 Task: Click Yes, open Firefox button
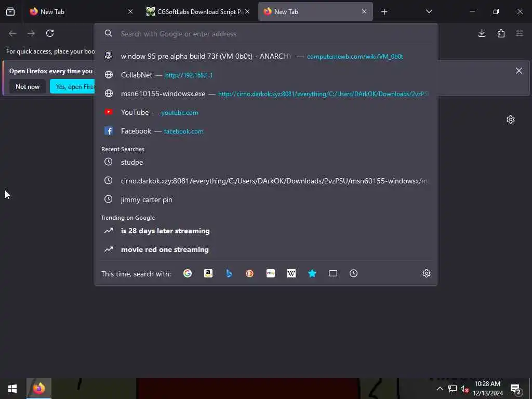pos(73,87)
